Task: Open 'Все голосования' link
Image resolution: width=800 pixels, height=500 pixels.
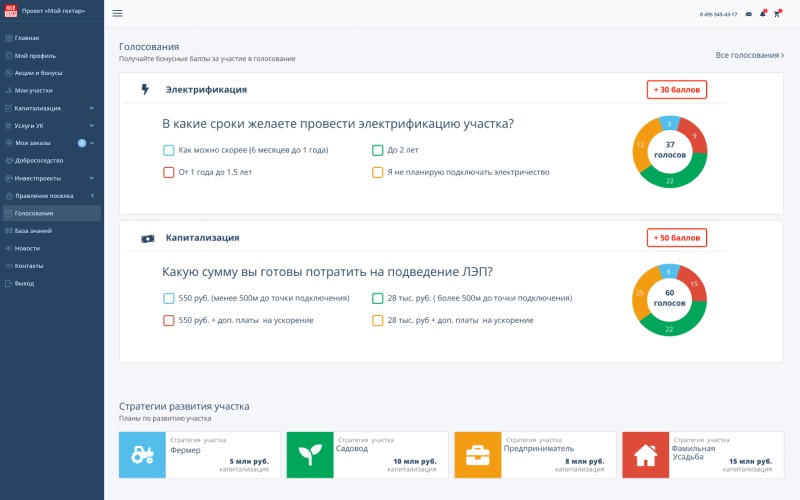Action: 749,55
